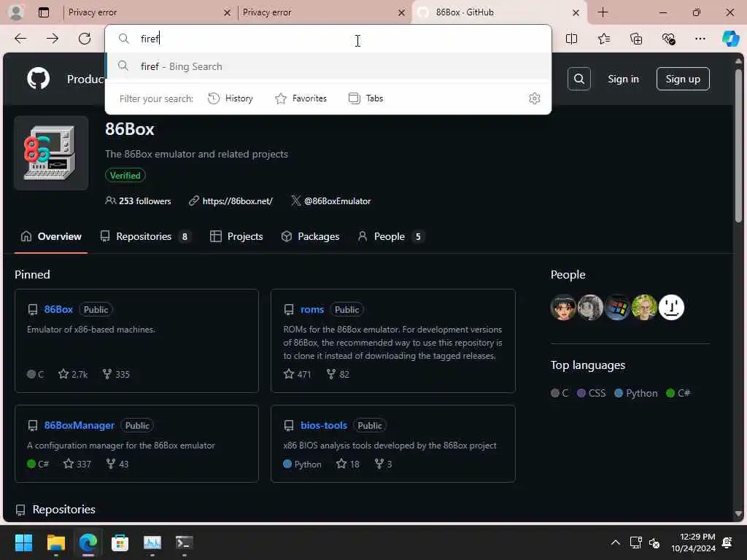Open the first member avatar under People
This screenshot has width=747, height=560.
point(562,307)
